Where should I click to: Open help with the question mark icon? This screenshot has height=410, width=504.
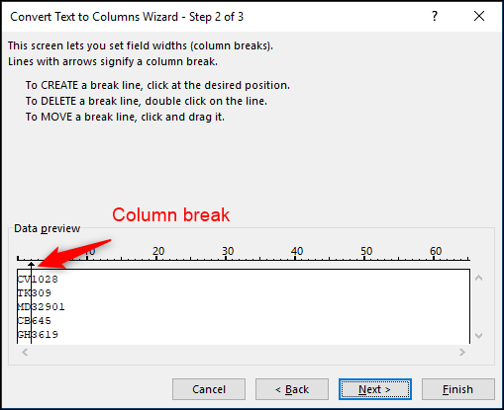point(434,16)
